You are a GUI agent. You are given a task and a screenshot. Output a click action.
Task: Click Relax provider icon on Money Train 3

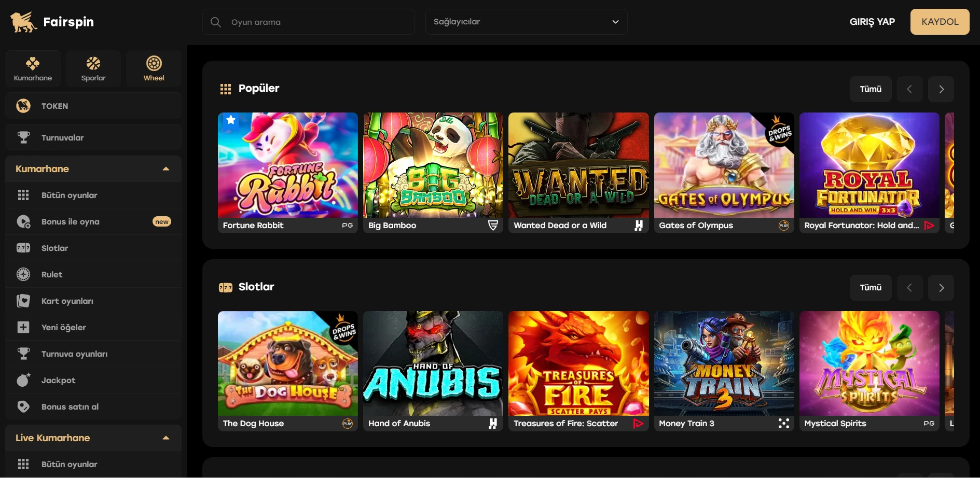784,424
